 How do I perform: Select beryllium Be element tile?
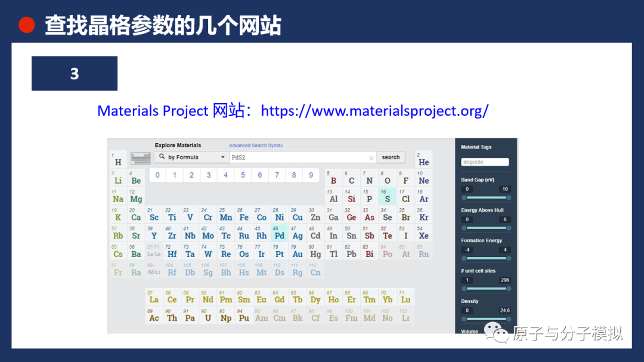(136, 178)
